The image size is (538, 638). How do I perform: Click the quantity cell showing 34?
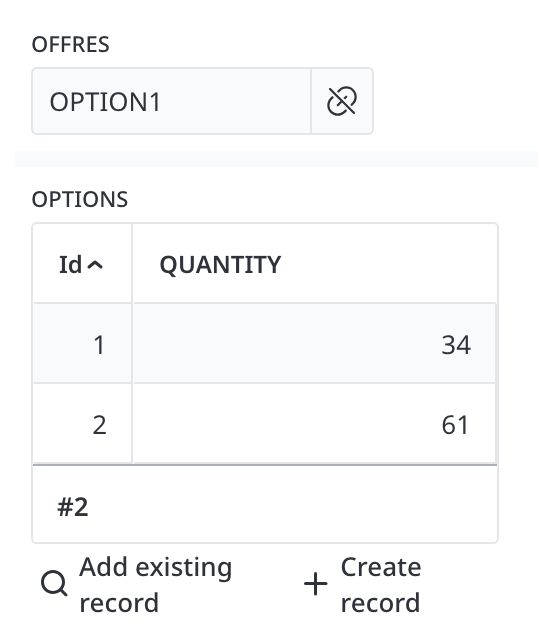pos(314,343)
